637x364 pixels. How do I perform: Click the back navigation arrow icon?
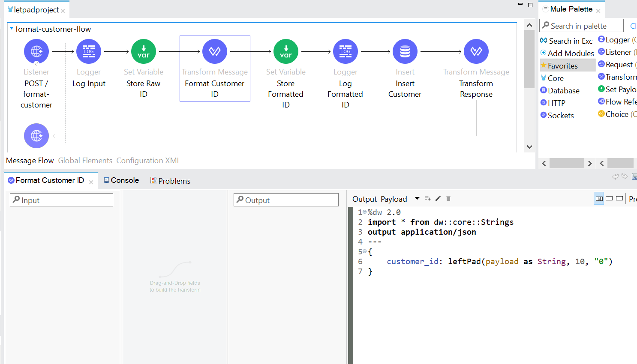[x=616, y=176]
